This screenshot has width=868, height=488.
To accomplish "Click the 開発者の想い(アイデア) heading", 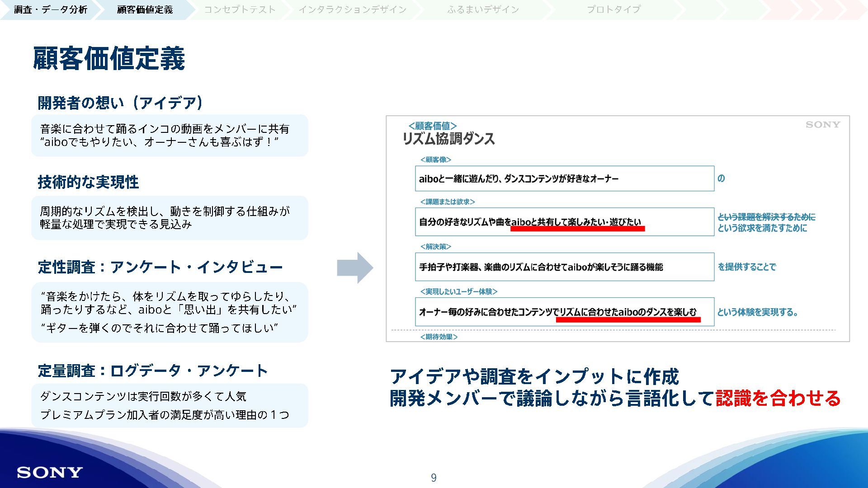I will point(120,103).
